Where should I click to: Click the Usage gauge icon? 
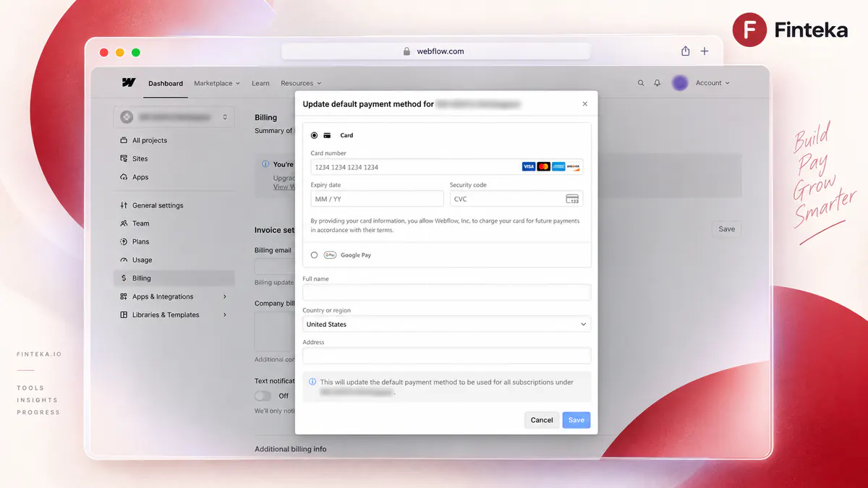(124, 260)
